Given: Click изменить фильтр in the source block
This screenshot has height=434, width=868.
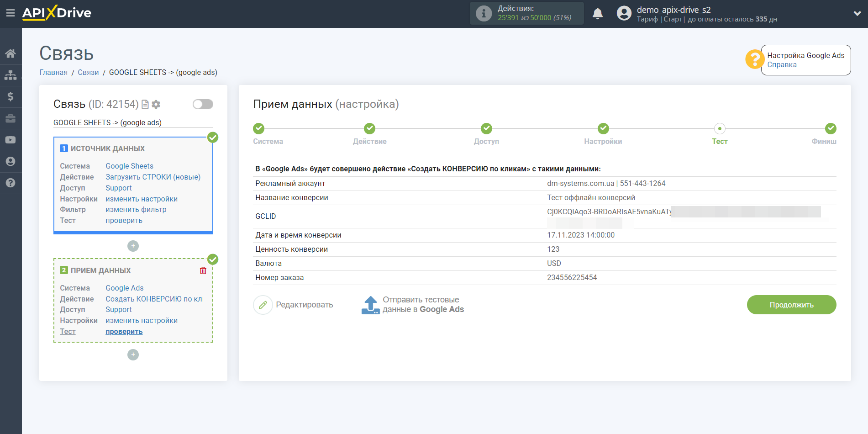Looking at the screenshot, I should coord(136,209).
